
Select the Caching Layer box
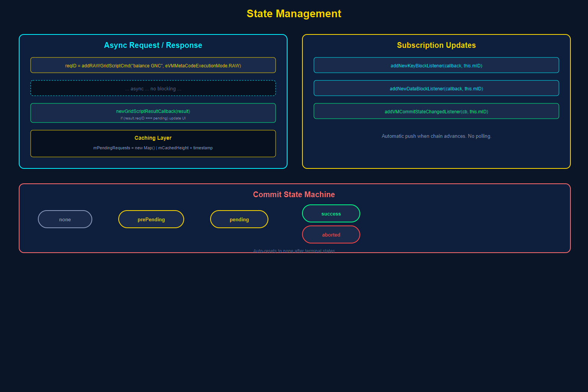tap(153, 144)
